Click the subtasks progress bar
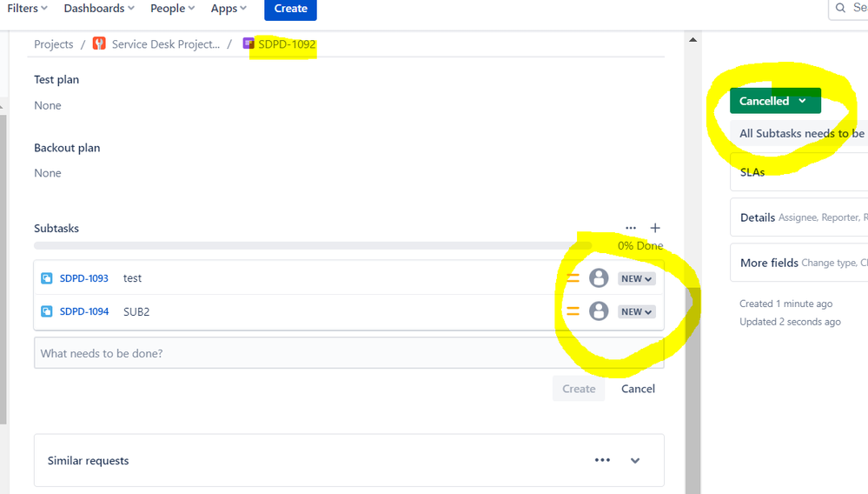 313,245
